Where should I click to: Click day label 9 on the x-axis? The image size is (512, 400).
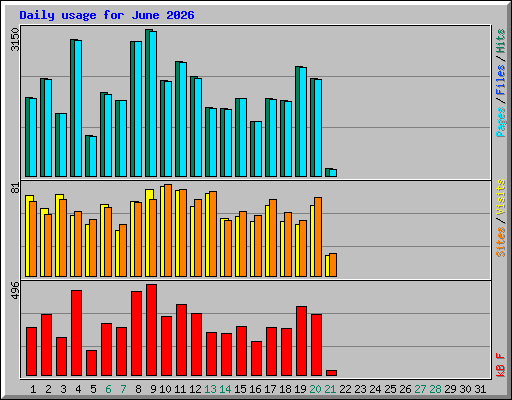(153, 389)
